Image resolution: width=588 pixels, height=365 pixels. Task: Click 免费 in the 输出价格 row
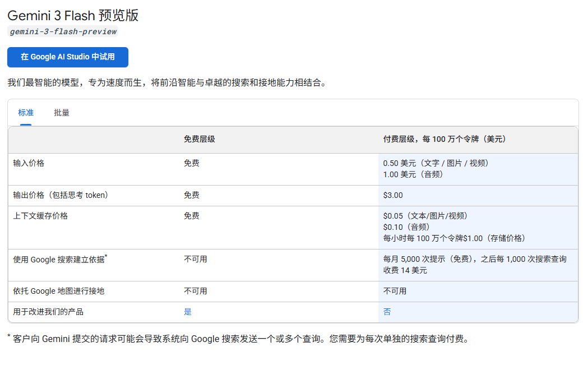click(191, 195)
